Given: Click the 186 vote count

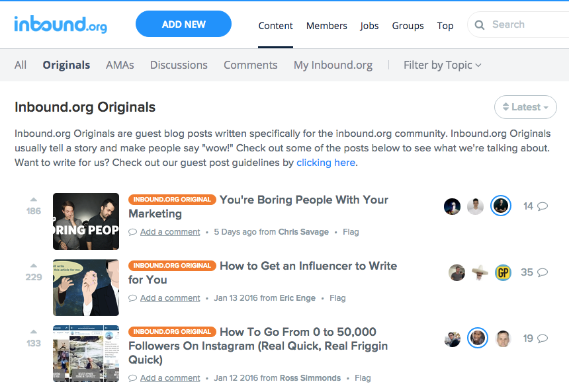Looking at the screenshot, I should pos(33,211).
